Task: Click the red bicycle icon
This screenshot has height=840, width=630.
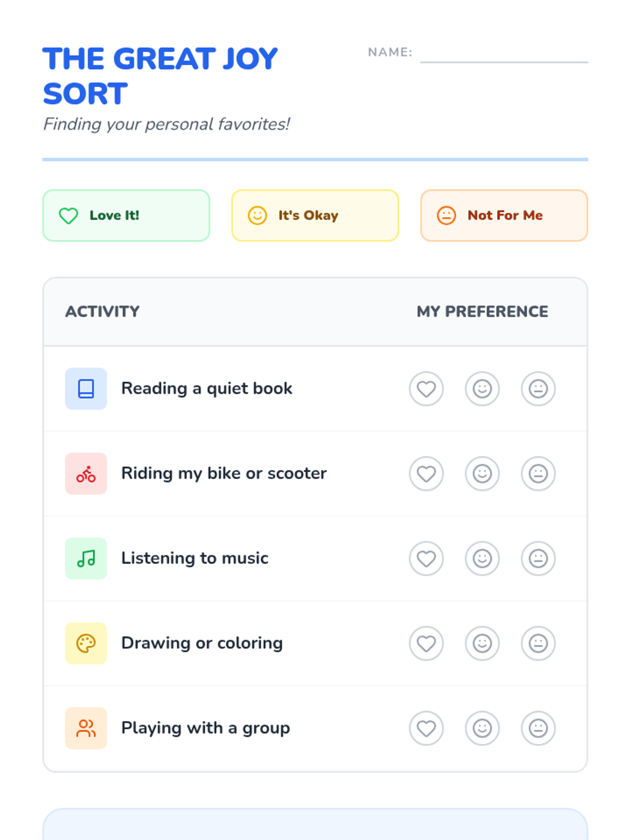Action: pyautogui.click(x=86, y=474)
